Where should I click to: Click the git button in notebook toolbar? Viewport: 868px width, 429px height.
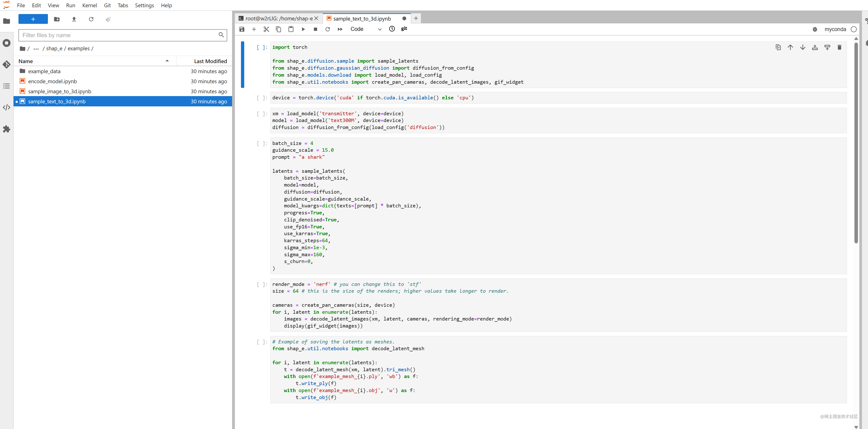(x=404, y=29)
